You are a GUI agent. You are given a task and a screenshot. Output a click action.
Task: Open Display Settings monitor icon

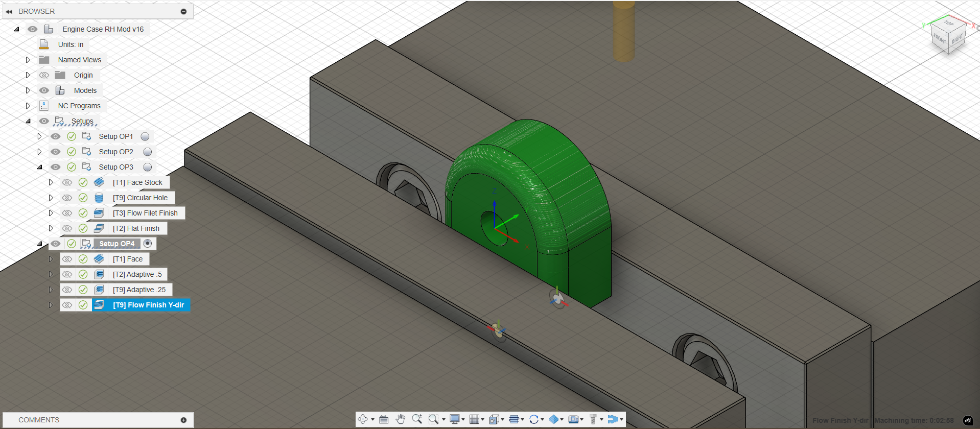click(x=454, y=419)
